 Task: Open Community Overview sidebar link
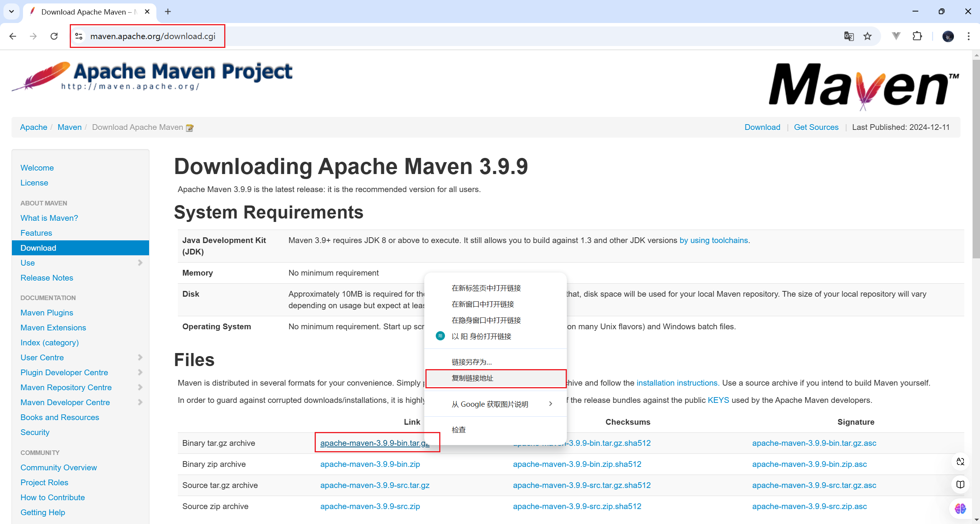[59, 468]
